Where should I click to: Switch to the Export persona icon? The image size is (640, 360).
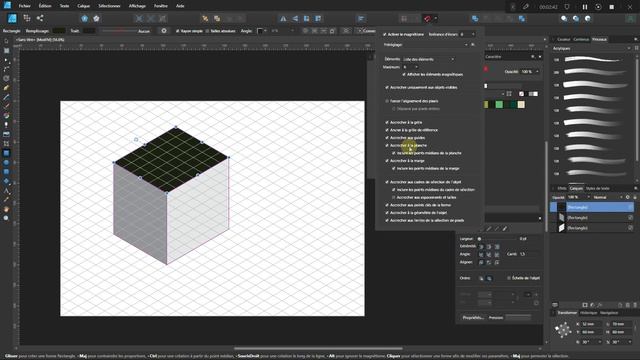coord(40,18)
